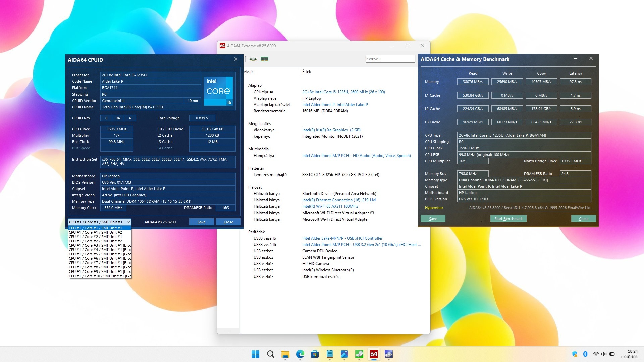Viewport: 644px width, 362px height.
Task: Click the Photos app taskbar icon
Action: [x=344, y=354]
